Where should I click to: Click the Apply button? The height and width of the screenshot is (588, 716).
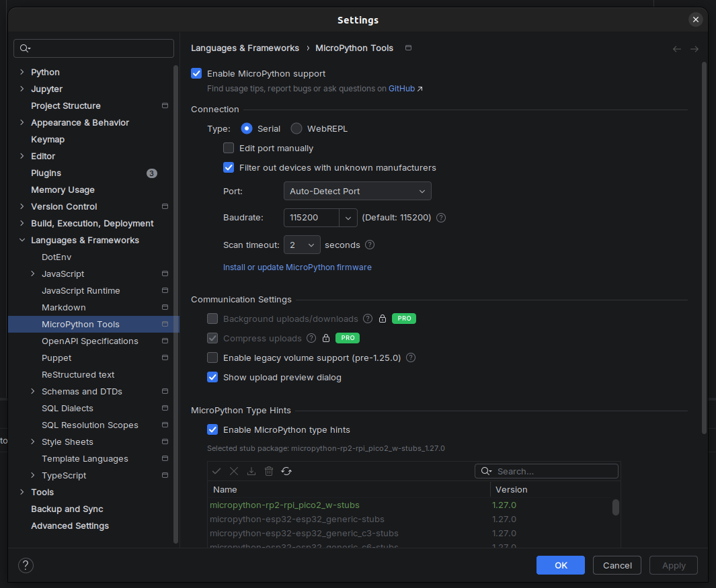pyautogui.click(x=674, y=565)
